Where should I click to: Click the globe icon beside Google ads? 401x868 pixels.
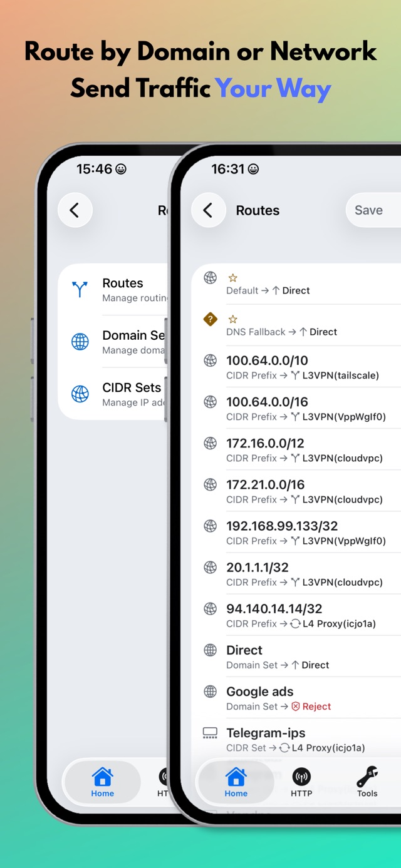point(211,691)
